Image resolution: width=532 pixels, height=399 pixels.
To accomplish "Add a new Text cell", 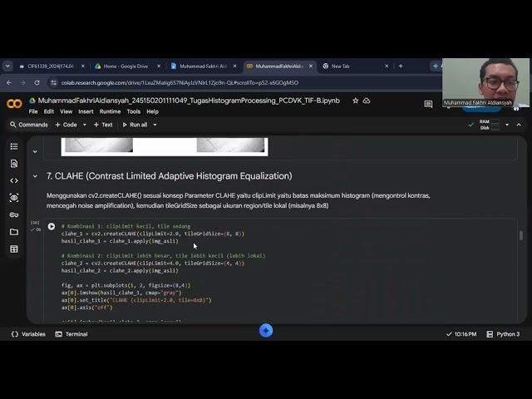I will pos(103,125).
